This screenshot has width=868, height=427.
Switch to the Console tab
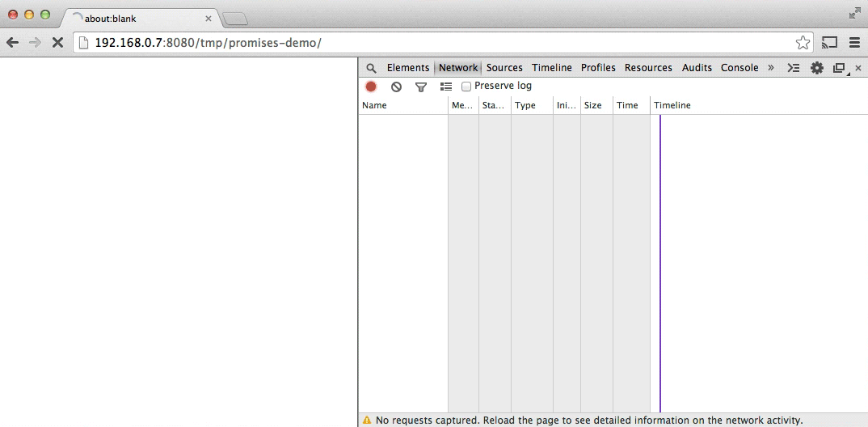click(739, 68)
